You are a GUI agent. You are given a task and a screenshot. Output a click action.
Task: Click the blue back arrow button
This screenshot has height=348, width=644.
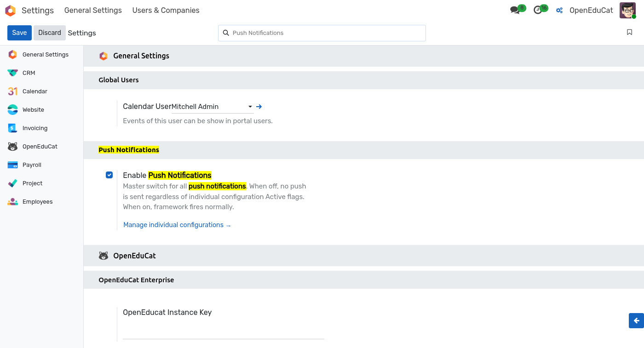point(636,321)
